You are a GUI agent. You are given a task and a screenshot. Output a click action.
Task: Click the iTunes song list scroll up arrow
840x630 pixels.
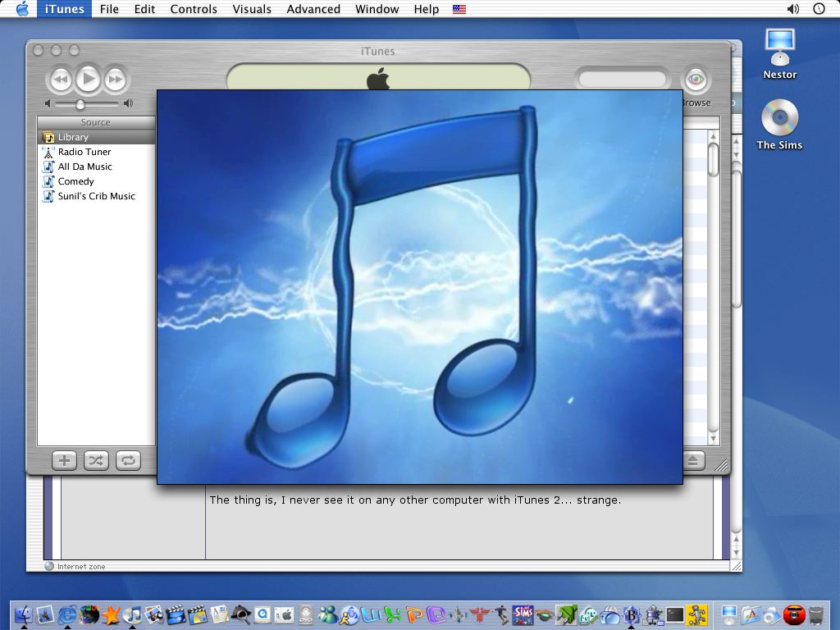point(713,137)
